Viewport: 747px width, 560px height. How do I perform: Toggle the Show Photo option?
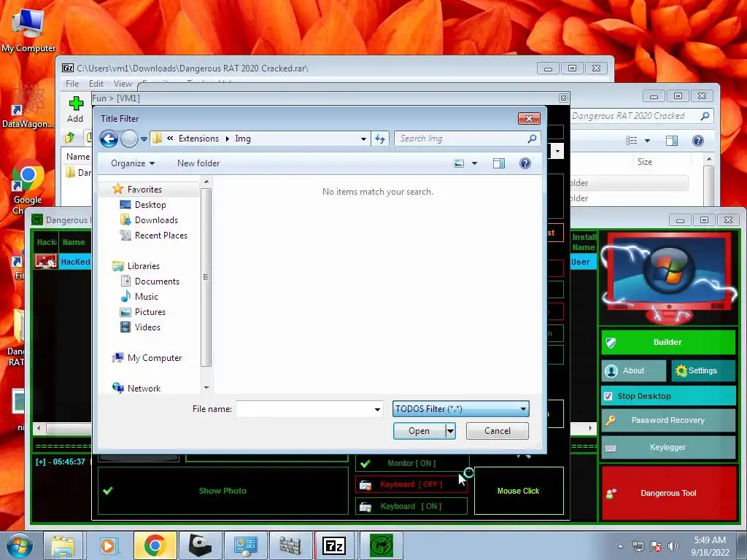222,491
